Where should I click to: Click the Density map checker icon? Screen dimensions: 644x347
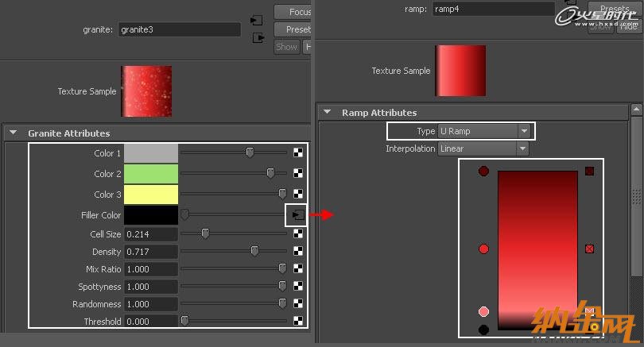(x=298, y=251)
